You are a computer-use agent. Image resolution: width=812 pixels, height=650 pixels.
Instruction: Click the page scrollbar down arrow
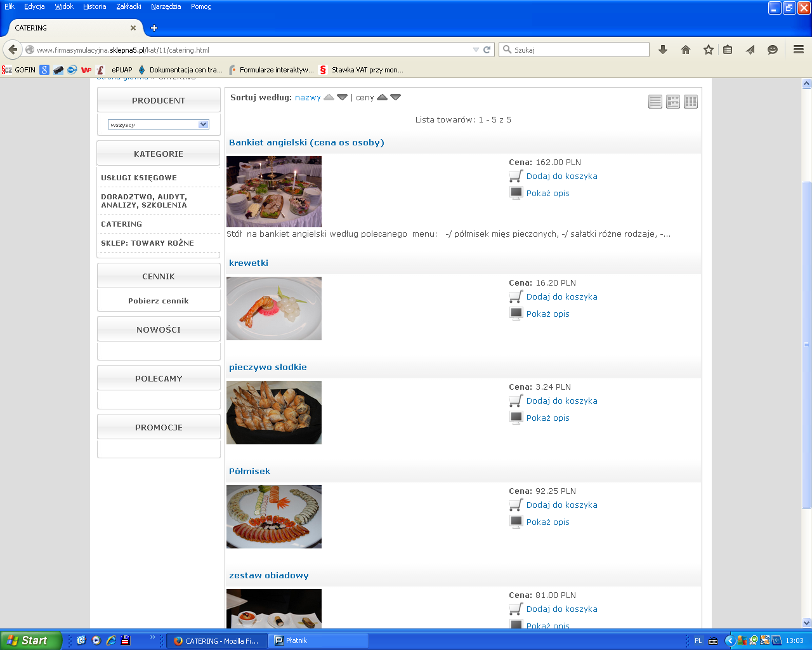click(x=807, y=623)
